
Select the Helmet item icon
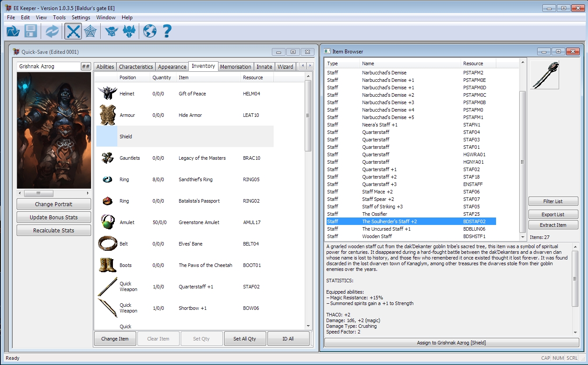[107, 94]
